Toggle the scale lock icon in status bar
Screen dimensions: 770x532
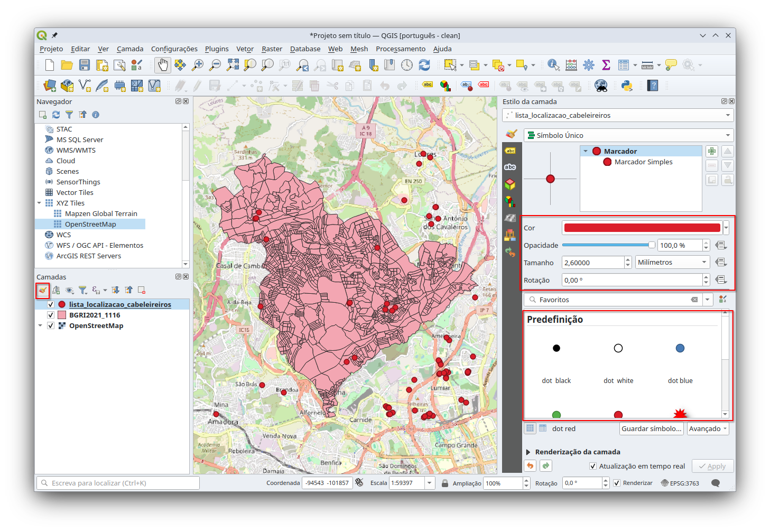pos(445,483)
